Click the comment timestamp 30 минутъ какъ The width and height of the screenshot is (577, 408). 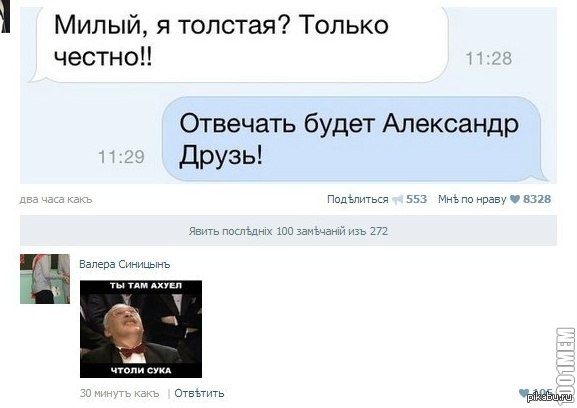pyautogui.click(x=120, y=393)
